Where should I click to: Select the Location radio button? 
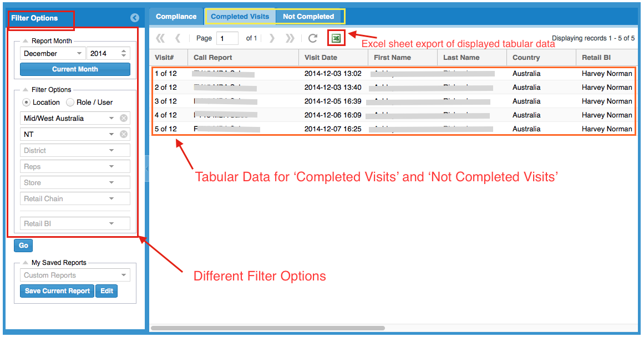click(x=26, y=103)
